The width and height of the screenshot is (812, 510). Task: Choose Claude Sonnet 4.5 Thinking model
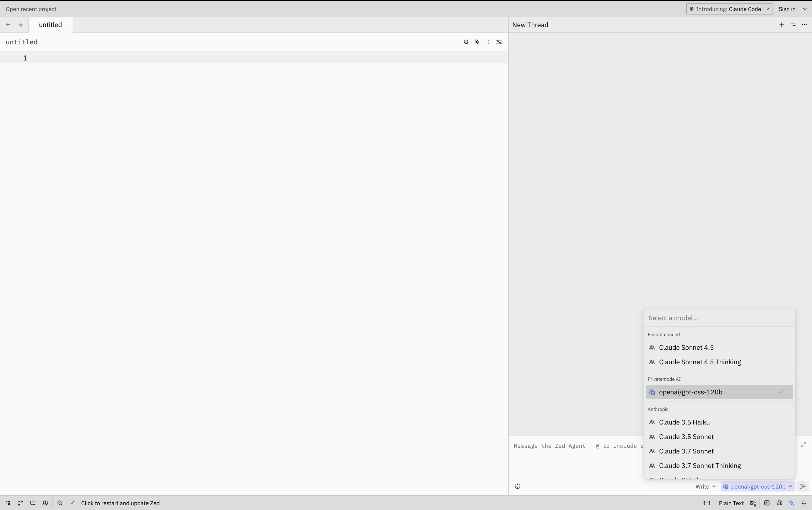pyautogui.click(x=700, y=362)
